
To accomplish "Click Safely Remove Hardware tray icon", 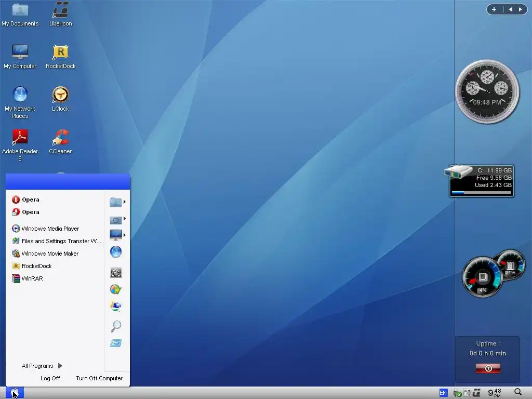I will 457,393.
